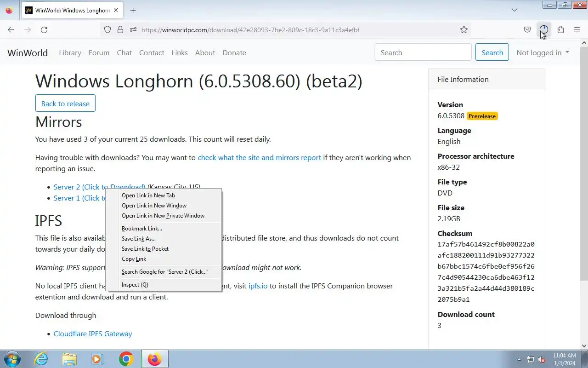Open the Cloudflare IPFS Gateway link
The height and width of the screenshot is (368, 588).
pos(93,333)
